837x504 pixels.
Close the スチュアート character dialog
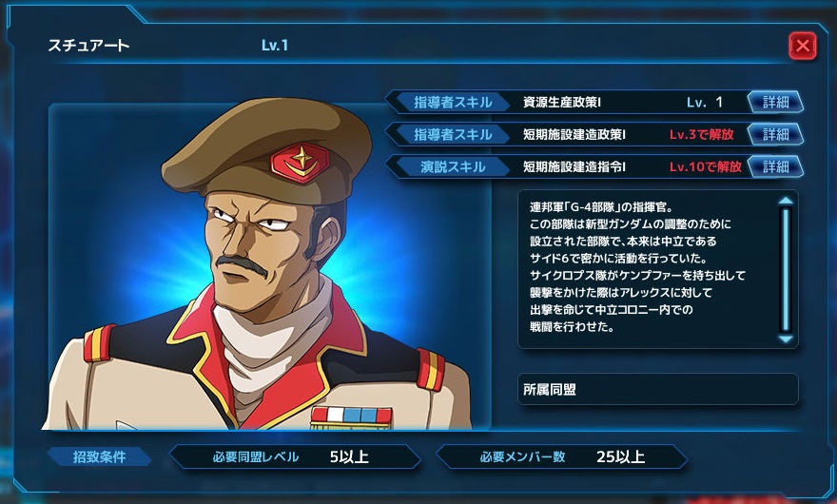coord(803,46)
